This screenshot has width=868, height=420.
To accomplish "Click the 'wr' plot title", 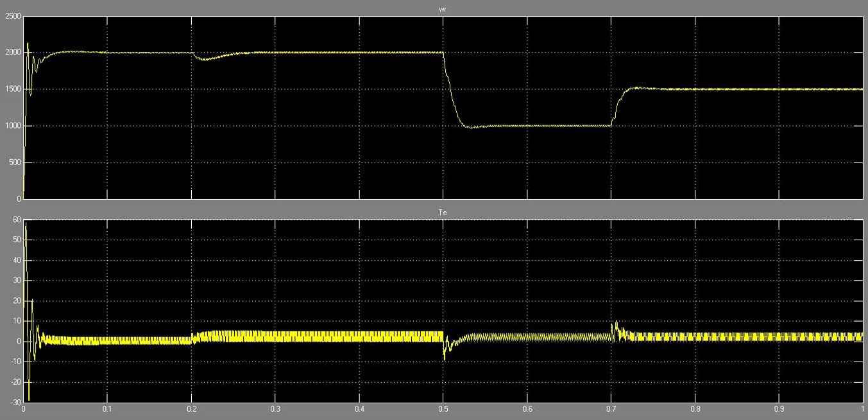I will coord(443,11).
